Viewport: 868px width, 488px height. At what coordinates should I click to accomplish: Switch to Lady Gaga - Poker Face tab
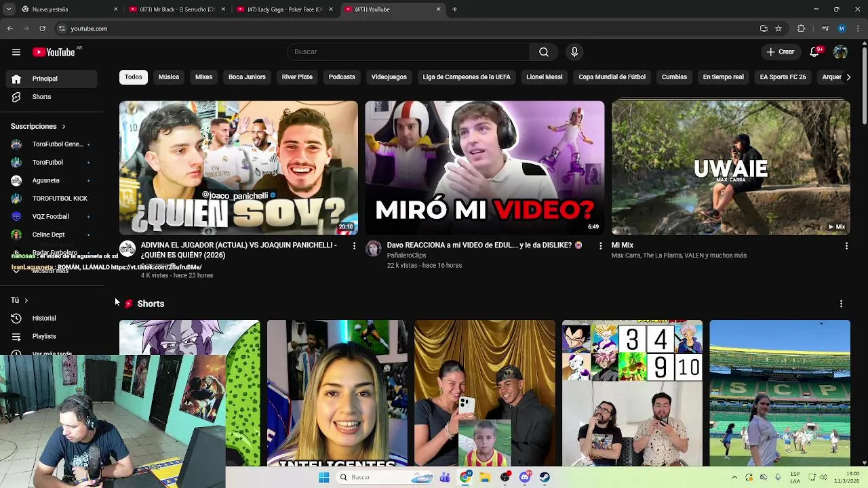285,9
